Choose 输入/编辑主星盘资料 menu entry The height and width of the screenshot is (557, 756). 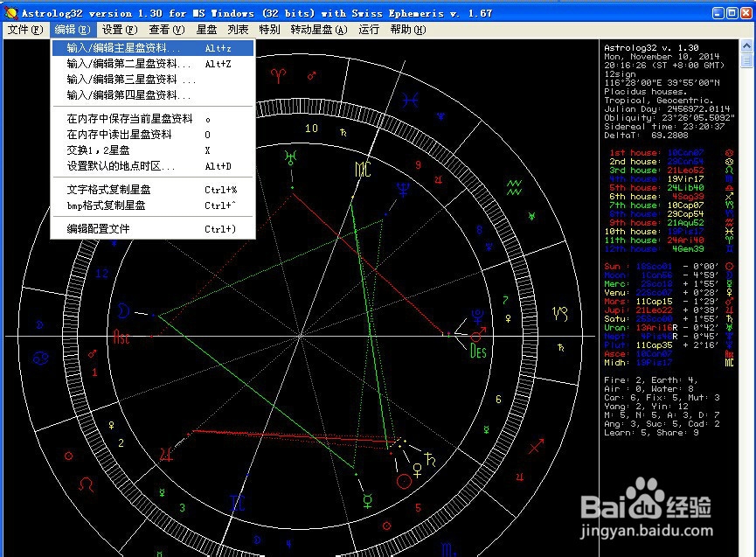153,48
